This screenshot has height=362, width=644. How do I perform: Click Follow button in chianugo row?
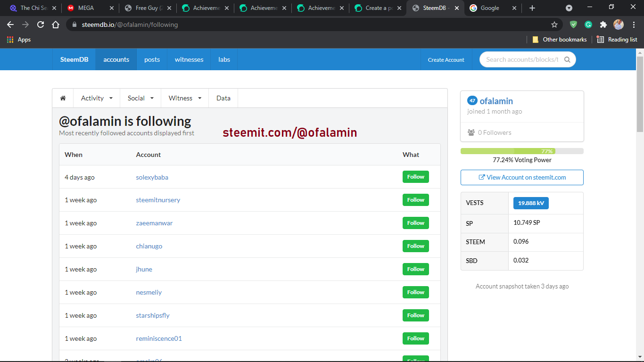coord(416,246)
